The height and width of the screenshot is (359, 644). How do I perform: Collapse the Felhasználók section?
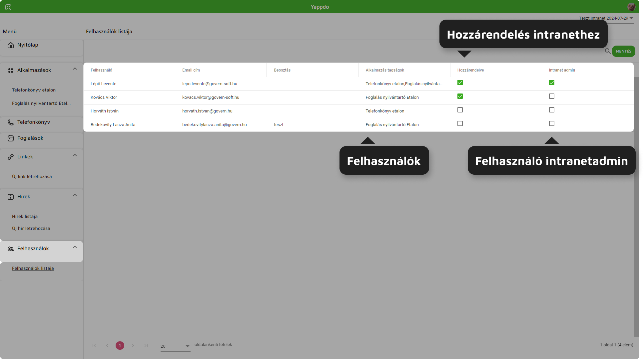pos(75,247)
